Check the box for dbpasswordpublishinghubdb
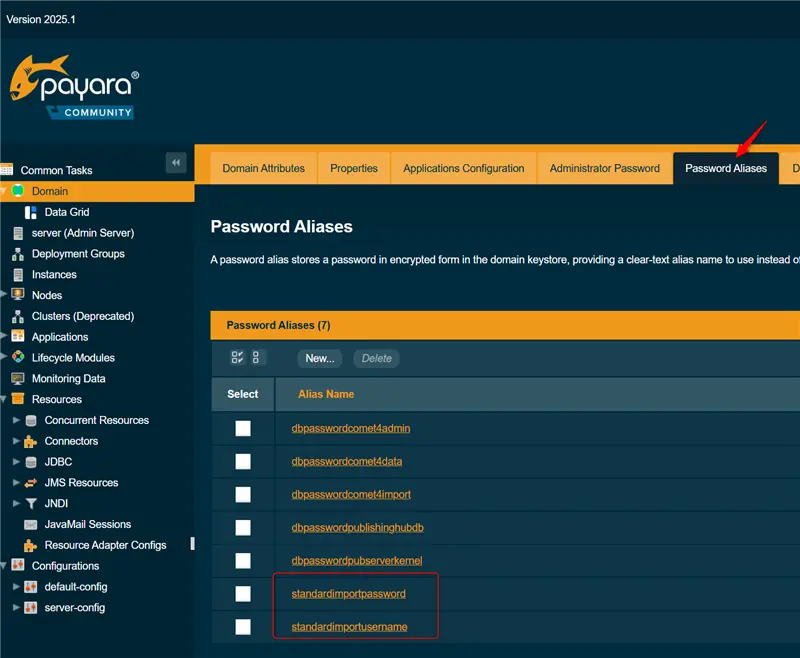This screenshot has width=800, height=658. [243, 527]
